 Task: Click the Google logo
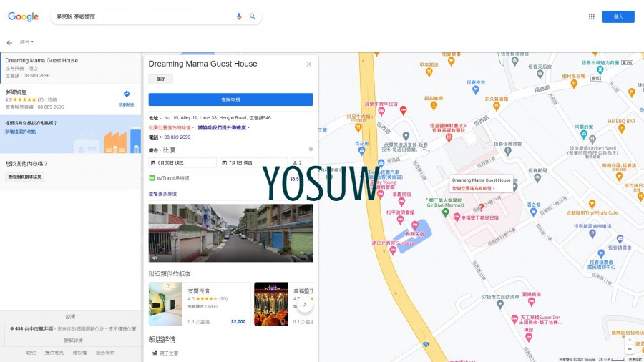point(23,16)
